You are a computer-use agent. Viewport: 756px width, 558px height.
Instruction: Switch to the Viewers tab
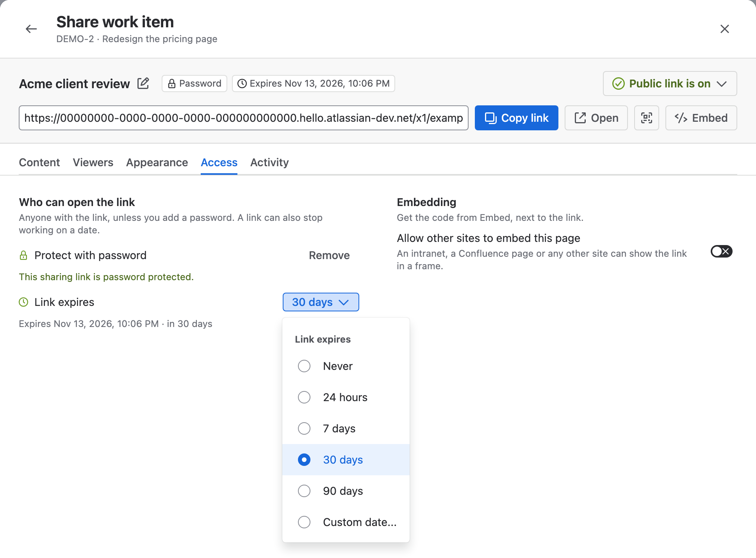93,162
